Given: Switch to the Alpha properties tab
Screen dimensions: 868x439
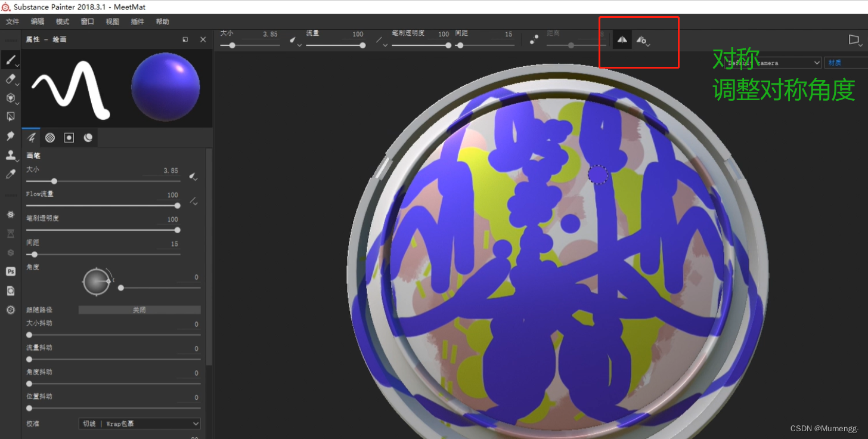Looking at the screenshot, I should point(50,137).
